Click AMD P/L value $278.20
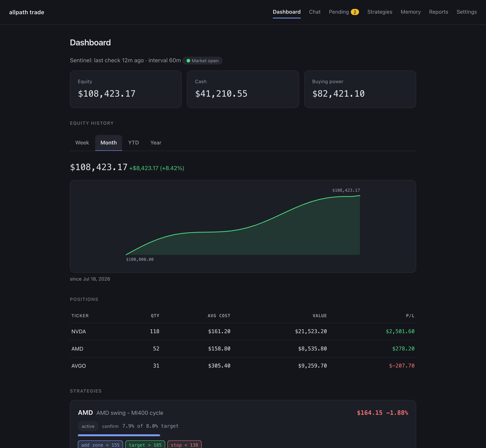The width and height of the screenshot is (486, 448). 403,349
